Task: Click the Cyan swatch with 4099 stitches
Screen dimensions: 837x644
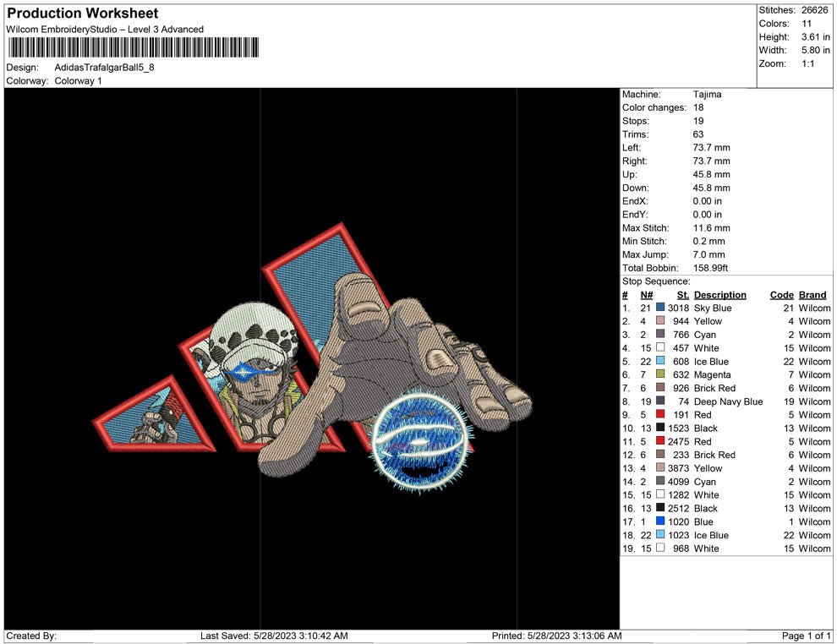Action: coord(660,481)
